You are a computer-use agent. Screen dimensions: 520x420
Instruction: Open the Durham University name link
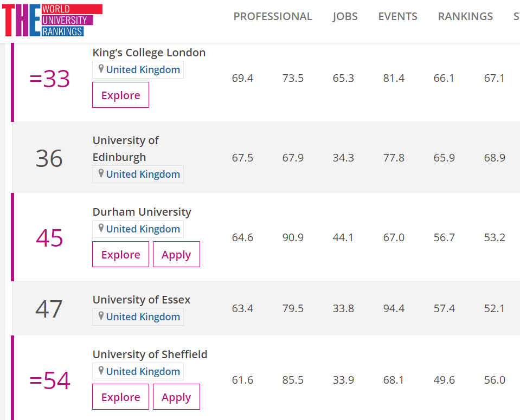pos(142,212)
